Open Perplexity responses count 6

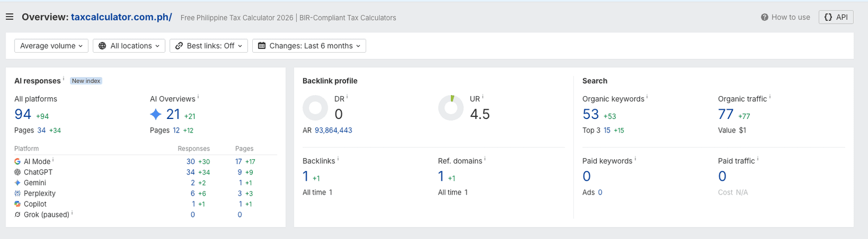[193, 193]
